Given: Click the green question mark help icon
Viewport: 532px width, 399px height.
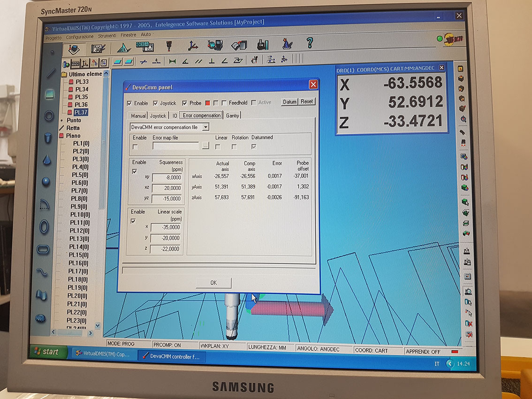Looking at the screenshot, I should pyautogui.click(x=310, y=43).
